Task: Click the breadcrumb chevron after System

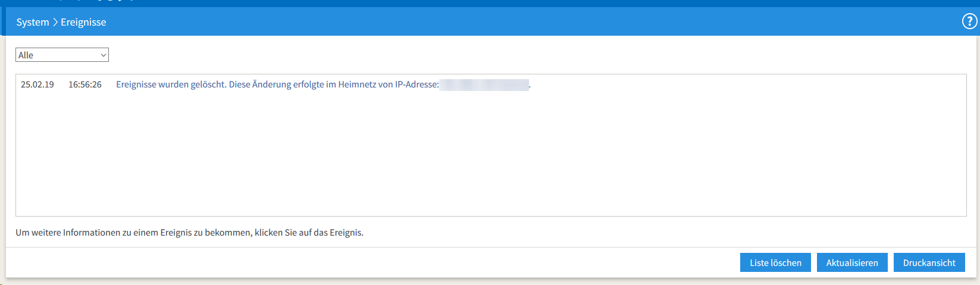Action: (55, 22)
